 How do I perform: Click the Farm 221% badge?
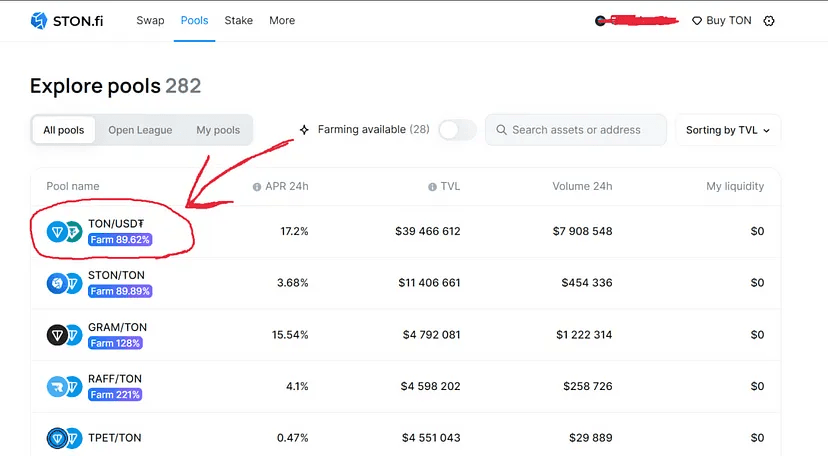[x=115, y=395]
